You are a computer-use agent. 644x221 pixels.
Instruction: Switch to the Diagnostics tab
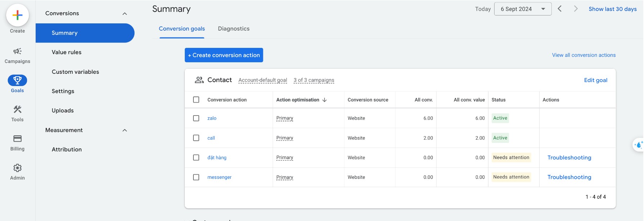pyautogui.click(x=234, y=29)
